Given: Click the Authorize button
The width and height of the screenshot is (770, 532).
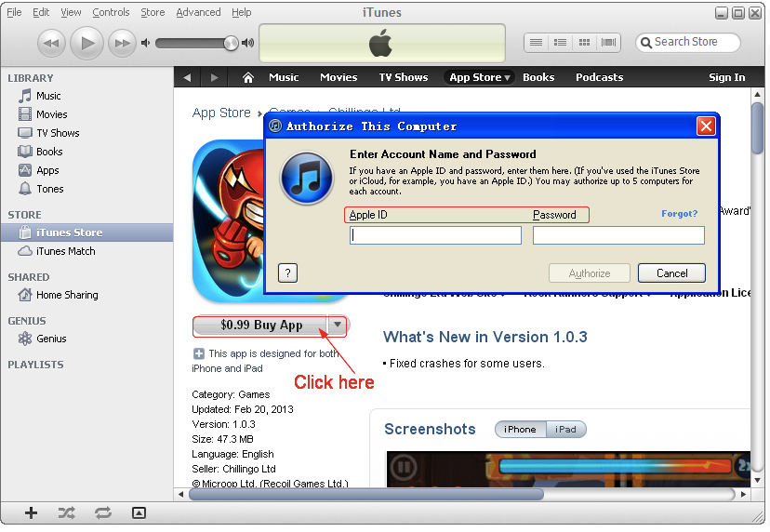Looking at the screenshot, I should [x=590, y=273].
